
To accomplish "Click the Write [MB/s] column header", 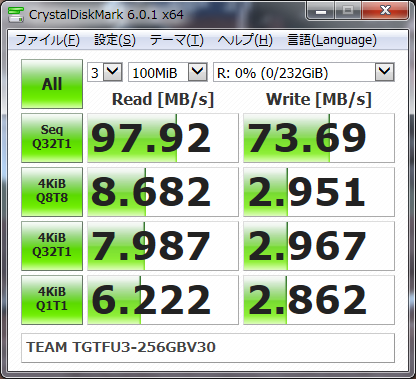I will (x=319, y=99).
